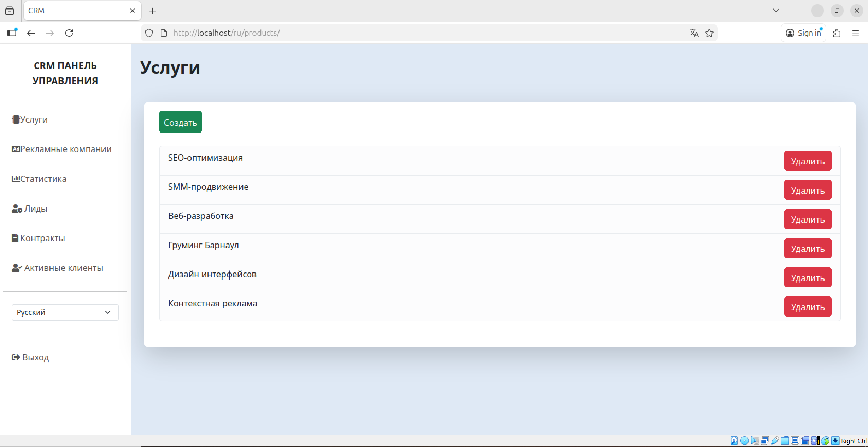Open the Веб-разработка service entry
Screen dimensions: 868x447
(201, 216)
